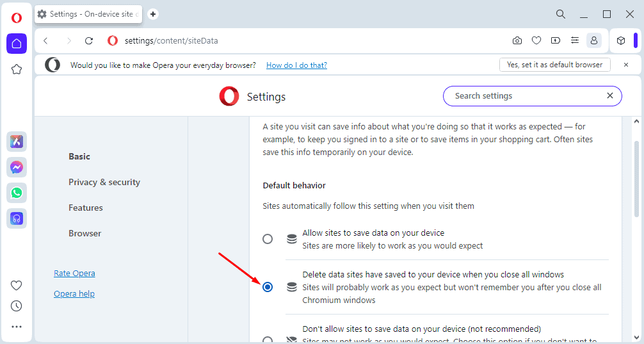This screenshot has width=644, height=344.
Task: Take a snapshot with camera icon
Action: [x=517, y=40]
